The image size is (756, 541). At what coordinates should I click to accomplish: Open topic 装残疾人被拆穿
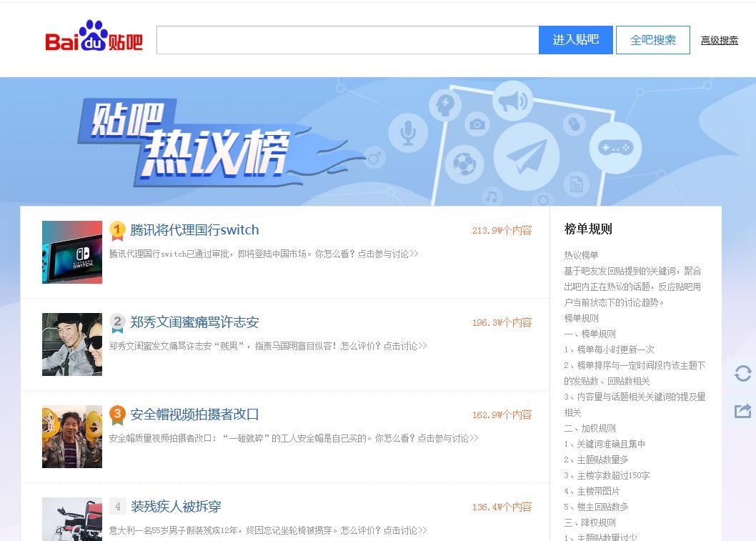coord(176,507)
